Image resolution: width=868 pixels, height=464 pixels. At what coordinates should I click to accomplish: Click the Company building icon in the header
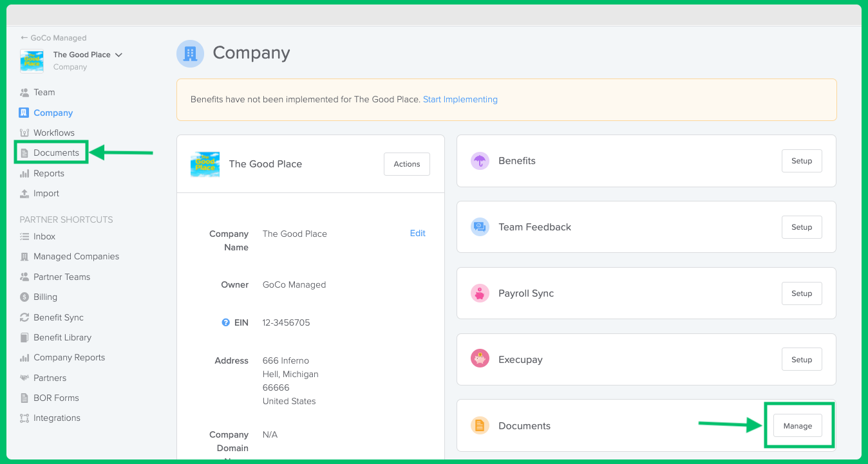click(190, 53)
